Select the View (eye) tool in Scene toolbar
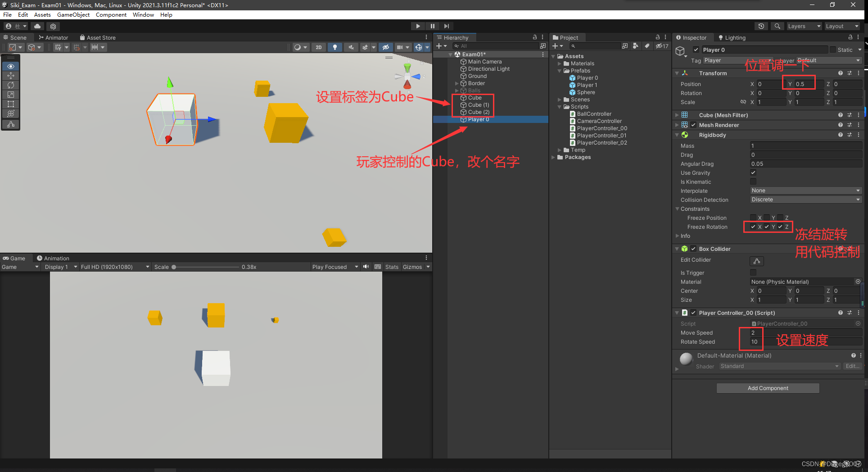Viewport: 868px width, 472px height. coord(11,66)
